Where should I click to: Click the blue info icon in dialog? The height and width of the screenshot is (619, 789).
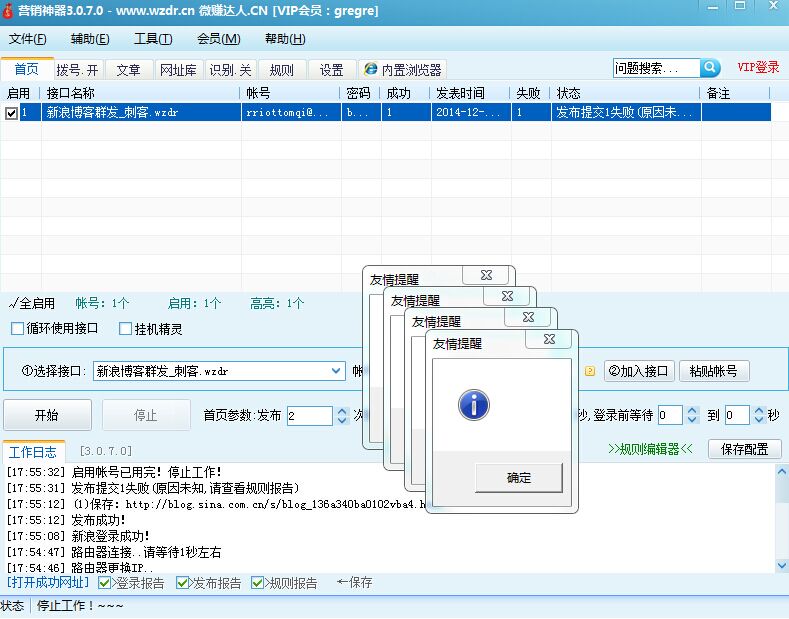click(473, 405)
